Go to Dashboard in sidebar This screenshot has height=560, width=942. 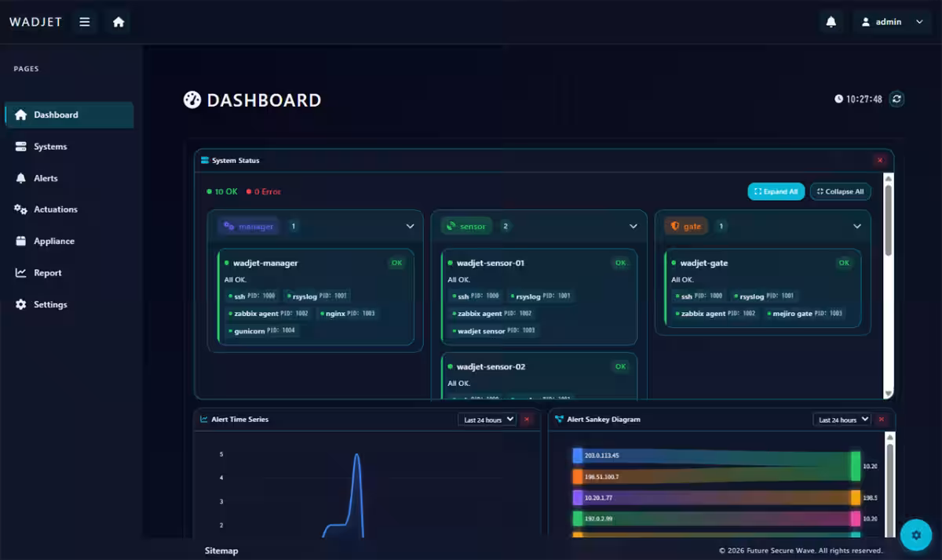69,115
